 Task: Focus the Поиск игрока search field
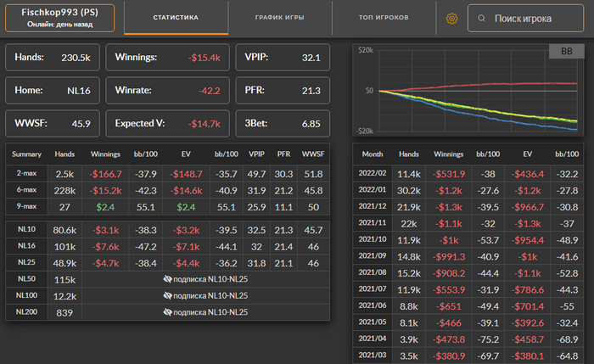(x=526, y=18)
